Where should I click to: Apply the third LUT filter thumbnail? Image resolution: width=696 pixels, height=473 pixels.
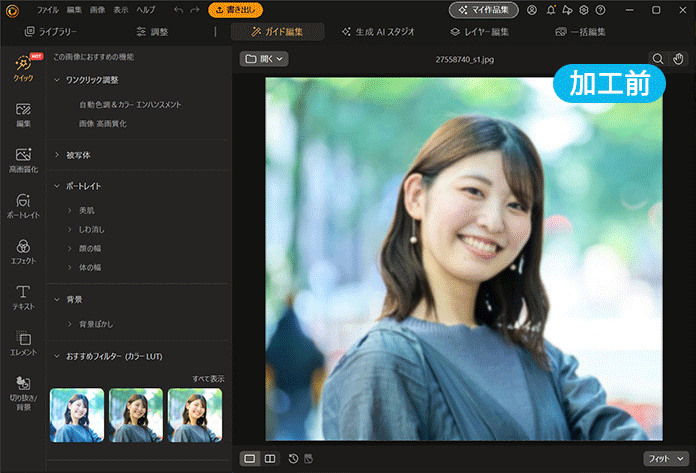pos(195,415)
